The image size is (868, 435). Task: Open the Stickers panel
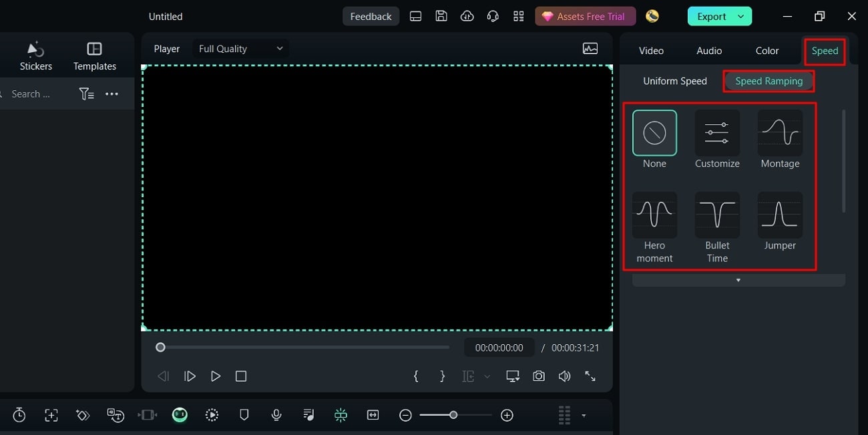click(36, 57)
